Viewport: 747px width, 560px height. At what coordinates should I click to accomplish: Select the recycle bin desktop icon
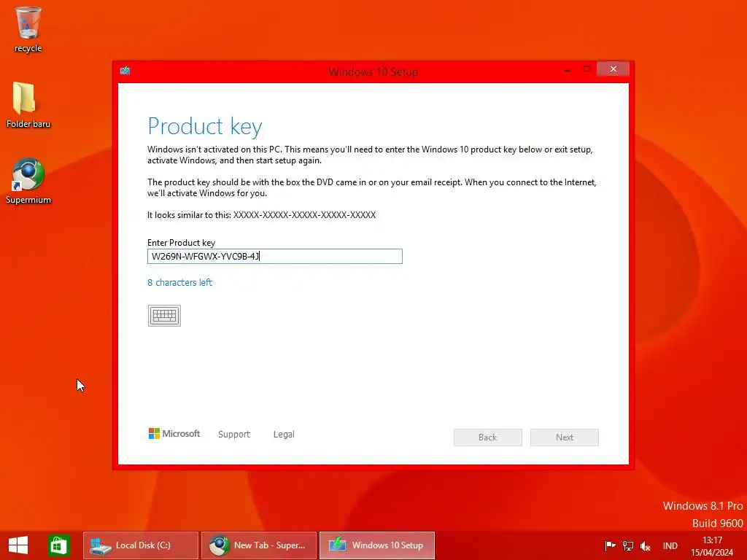(x=28, y=29)
